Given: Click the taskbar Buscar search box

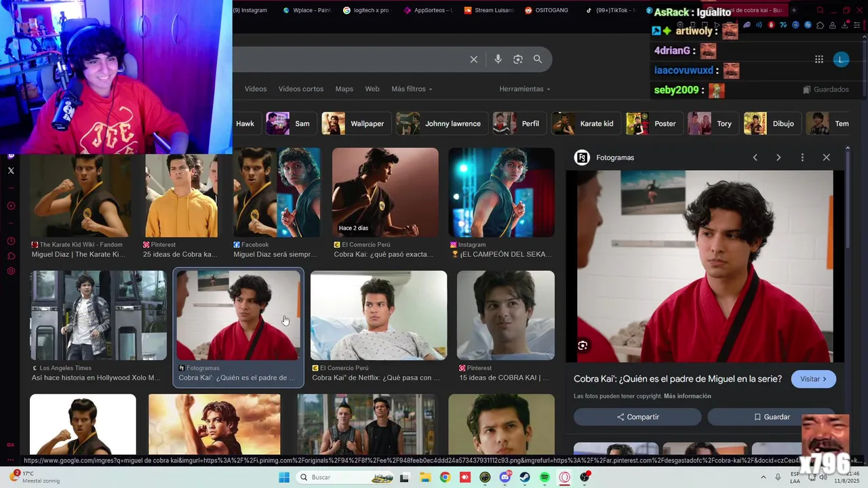Looking at the screenshot, I should (x=346, y=477).
